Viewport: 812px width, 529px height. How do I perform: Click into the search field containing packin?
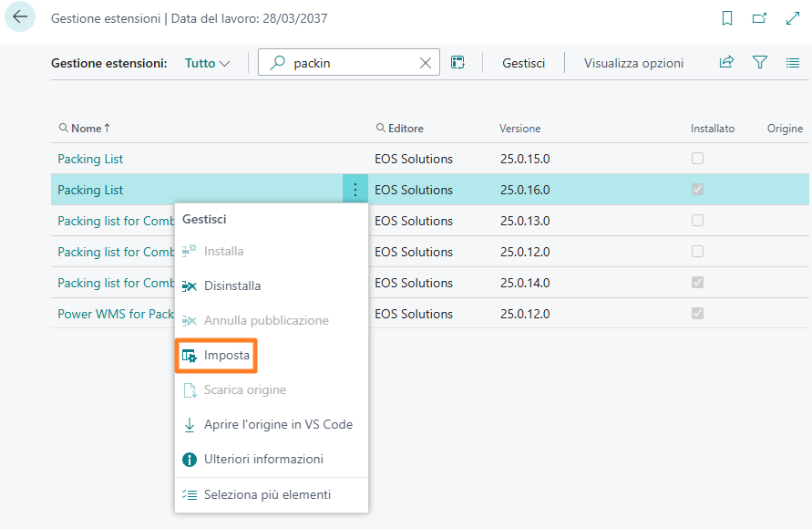click(x=351, y=63)
